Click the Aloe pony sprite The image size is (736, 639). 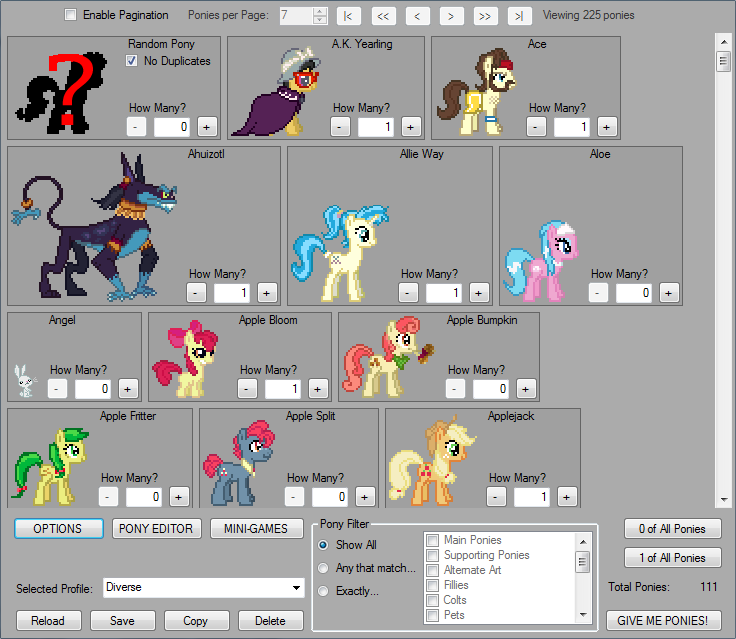click(540, 261)
